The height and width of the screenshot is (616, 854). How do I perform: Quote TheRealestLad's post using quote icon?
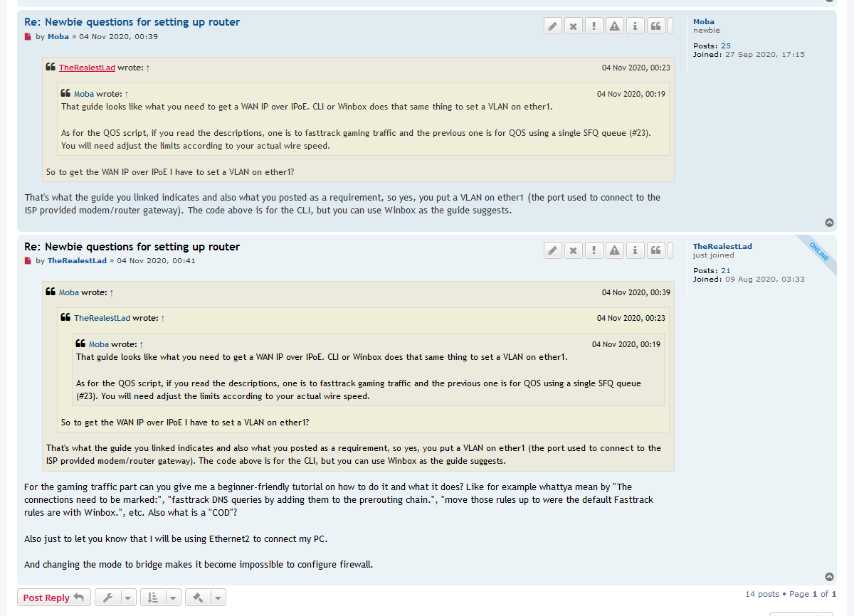656,250
